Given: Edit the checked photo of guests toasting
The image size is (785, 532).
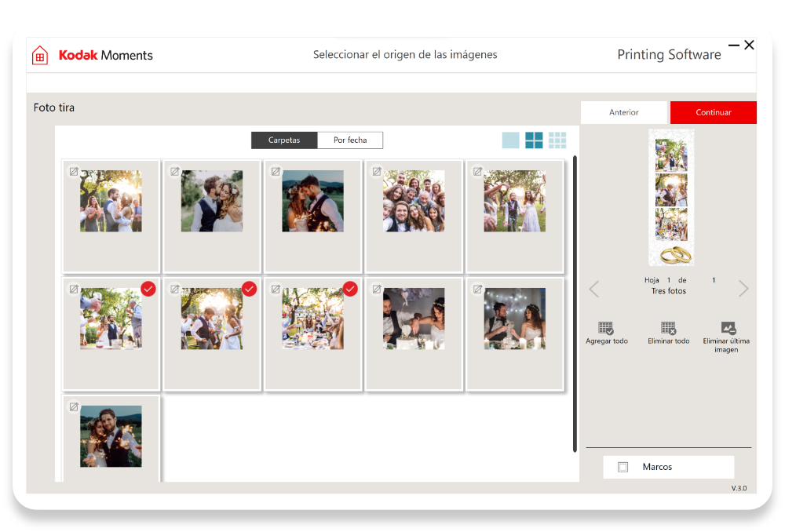Looking at the screenshot, I should [74, 290].
